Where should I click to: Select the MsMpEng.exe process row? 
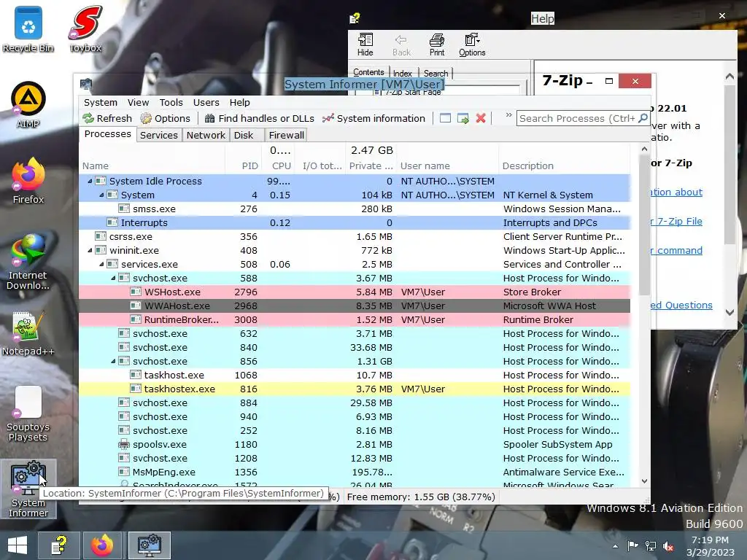[x=355, y=472]
